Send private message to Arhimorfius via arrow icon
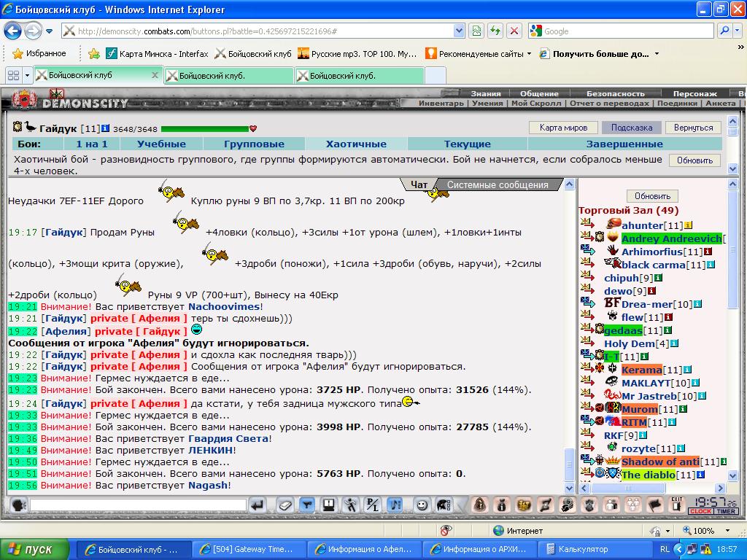The width and height of the screenshot is (747, 560). (x=587, y=250)
